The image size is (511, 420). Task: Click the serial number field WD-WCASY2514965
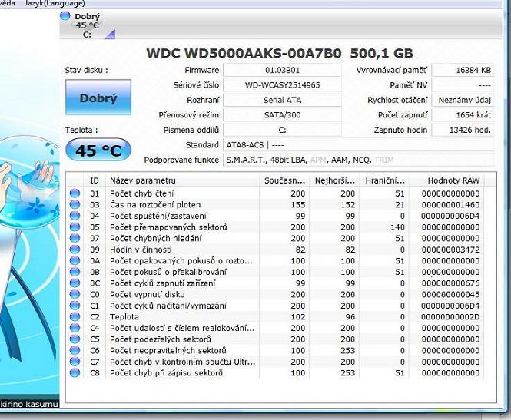[x=282, y=85]
